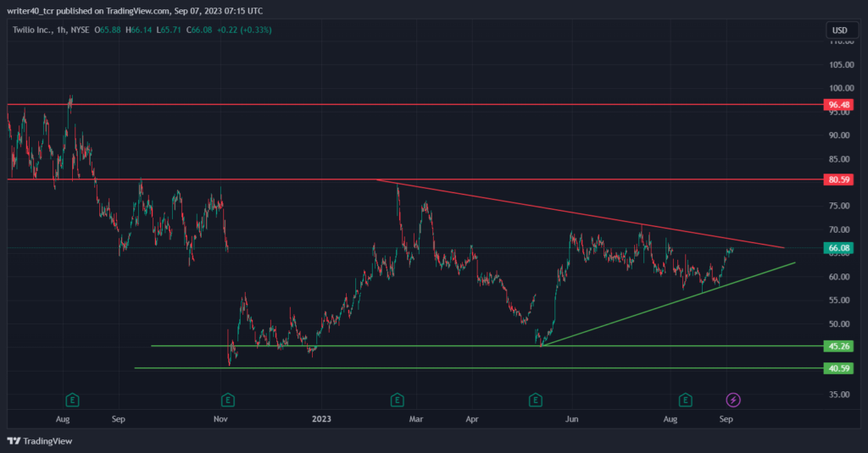Click the Nov label on the time axis
This screenshot has width=868, height=453.
(x=220, y=418)
